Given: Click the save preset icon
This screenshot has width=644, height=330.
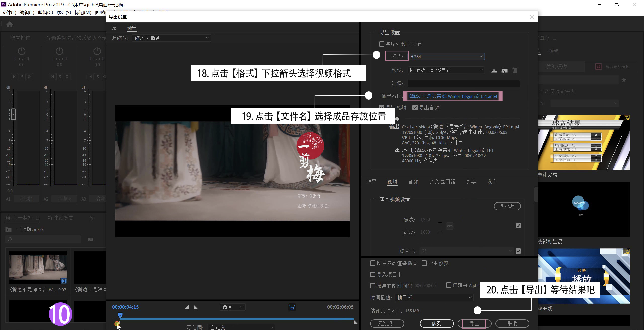Looking at the screenshot, I should click(x=494, y=70).
